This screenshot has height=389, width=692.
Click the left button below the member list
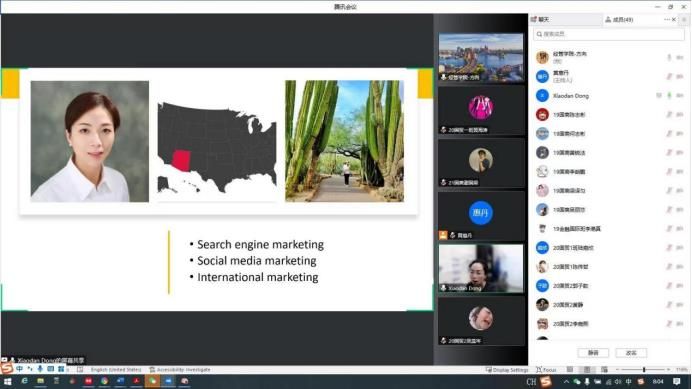coord(593,353)
